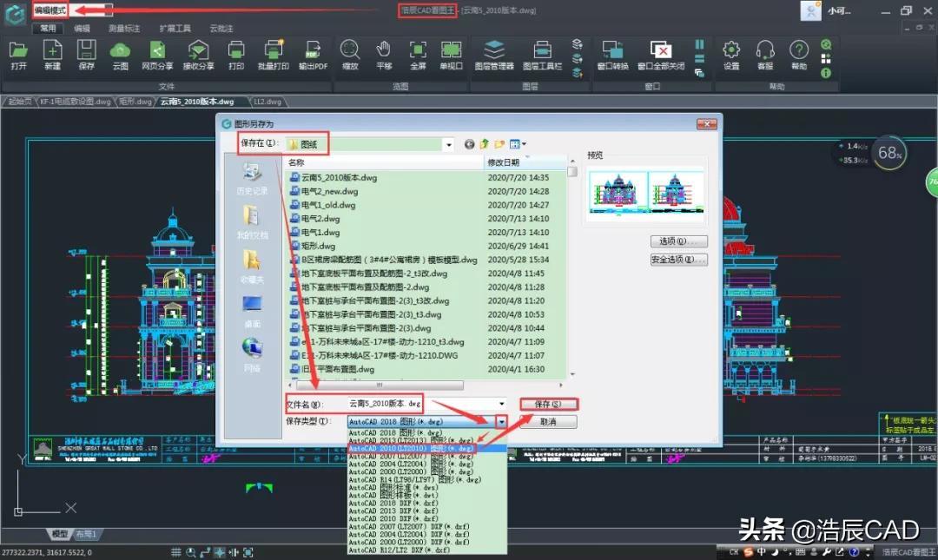Switch to 全屏 full screen view
Image resolution: width=938 pixels, height=560 pixels.
point(417,54)
